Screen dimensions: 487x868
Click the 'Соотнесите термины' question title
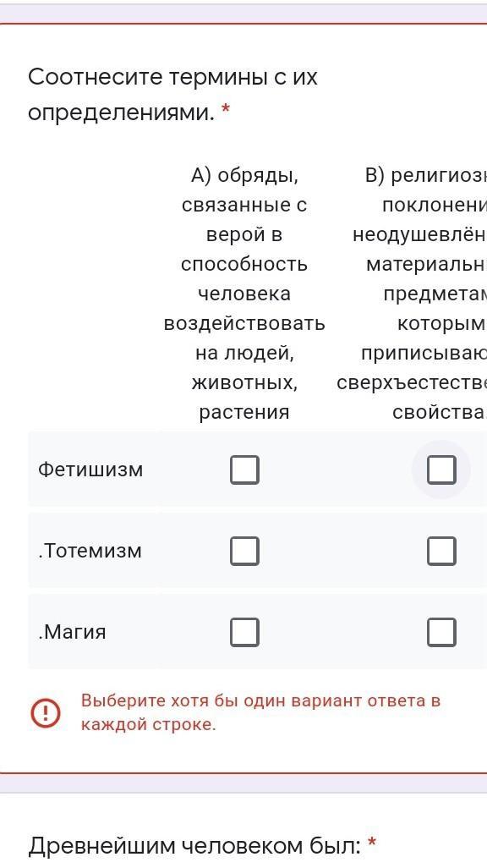(172, 95)
